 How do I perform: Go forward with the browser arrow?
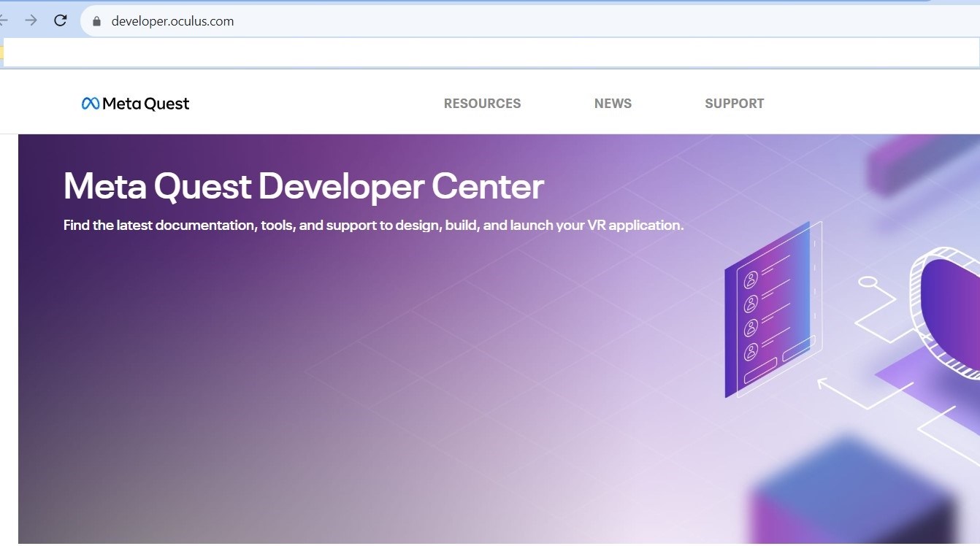[x=31, y=20]
